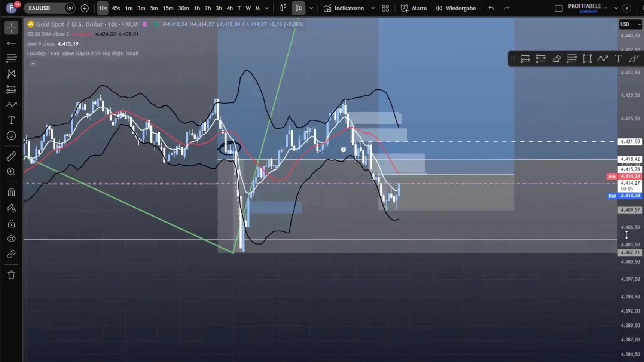This screenshot has width=644, height=362.
Task: Switch to the 4h timeframe
Action: click(x=229, y=8)
